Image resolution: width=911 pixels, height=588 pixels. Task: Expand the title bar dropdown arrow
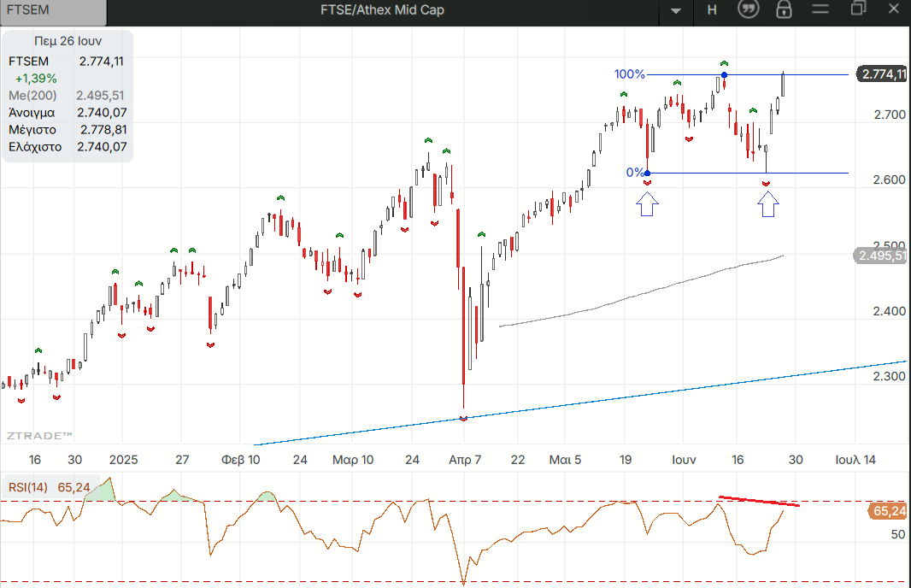675,10
